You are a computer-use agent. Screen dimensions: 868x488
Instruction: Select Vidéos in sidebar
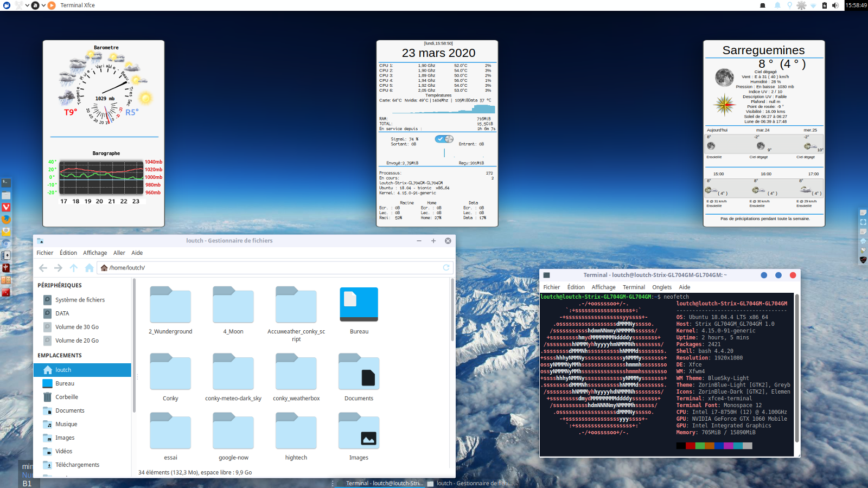click(x=82, y=451)
